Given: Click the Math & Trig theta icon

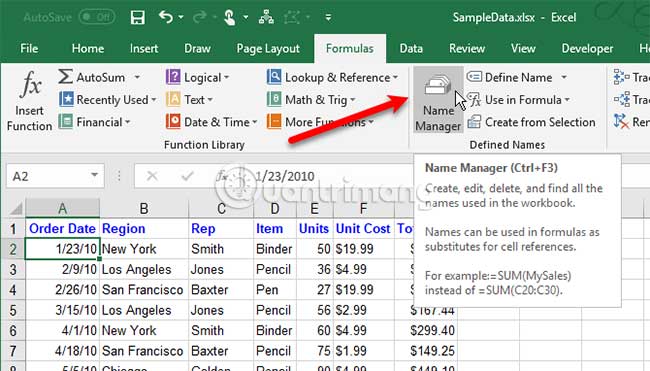Looking at the screenshot, I should pyautogui.click(x=274, y=99).
